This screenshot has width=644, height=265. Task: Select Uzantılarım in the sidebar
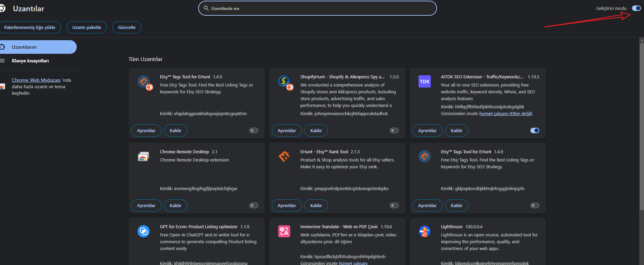(x=24, y=47)
